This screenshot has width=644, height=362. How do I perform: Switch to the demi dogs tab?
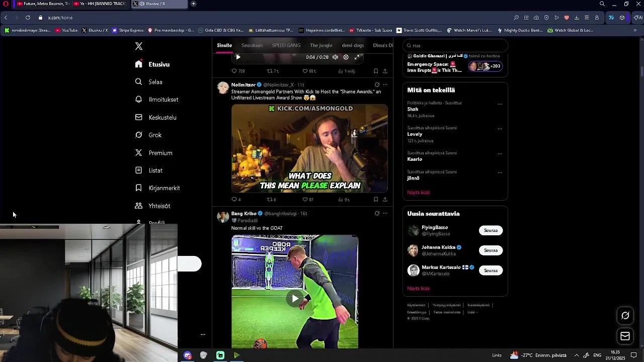click(353, 45)
